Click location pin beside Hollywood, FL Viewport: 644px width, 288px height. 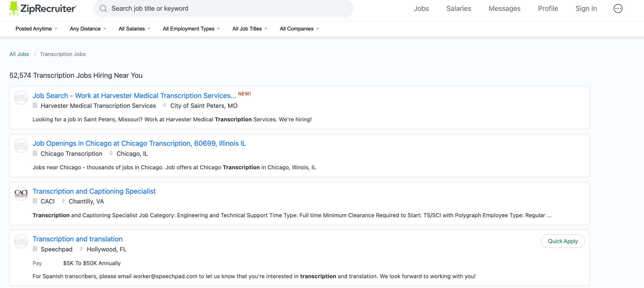coord(81,249)
